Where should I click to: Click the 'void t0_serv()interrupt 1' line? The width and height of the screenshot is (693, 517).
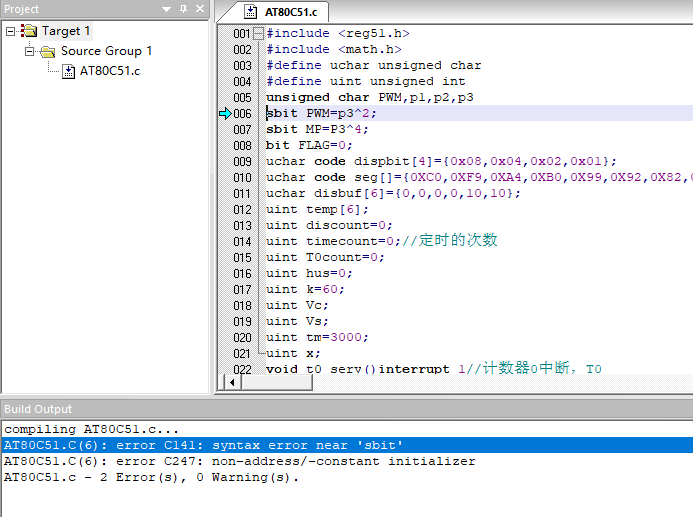[x=433, y=368]
